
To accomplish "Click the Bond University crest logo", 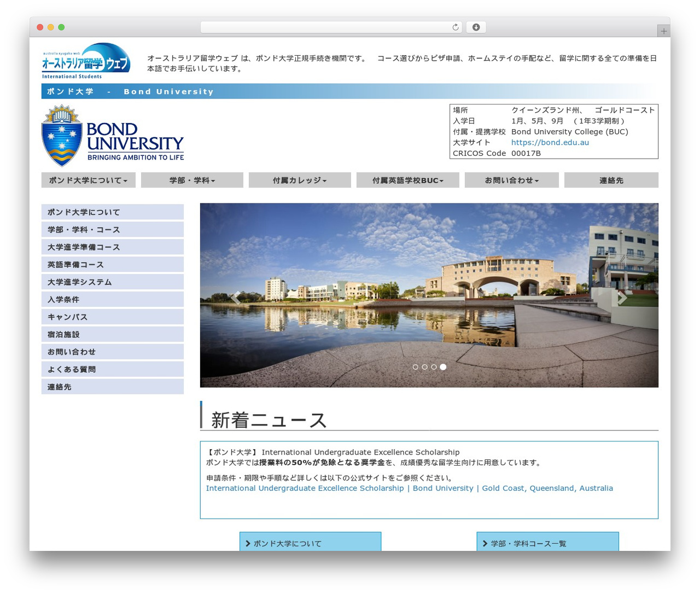I will click(x=113, y=136).
